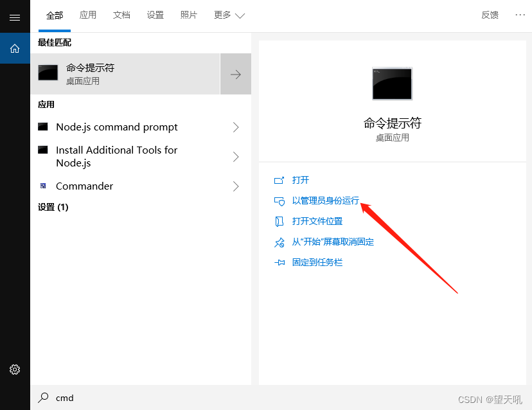The width and height of the screenshot is (532, 410).
Task: Expand the Commander result chevron
Action: (235, 186)
